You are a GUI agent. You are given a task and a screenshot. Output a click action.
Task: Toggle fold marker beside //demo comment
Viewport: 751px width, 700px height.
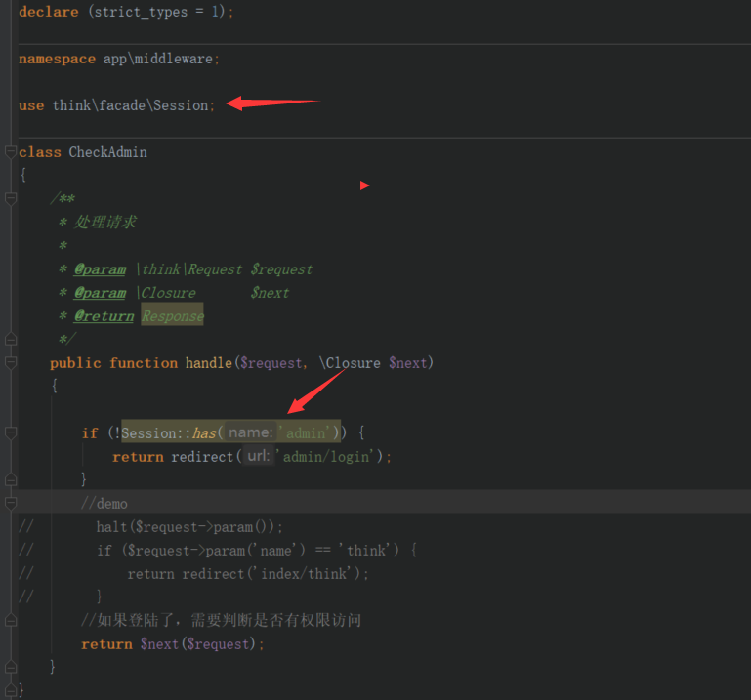(x=11, y=503)
